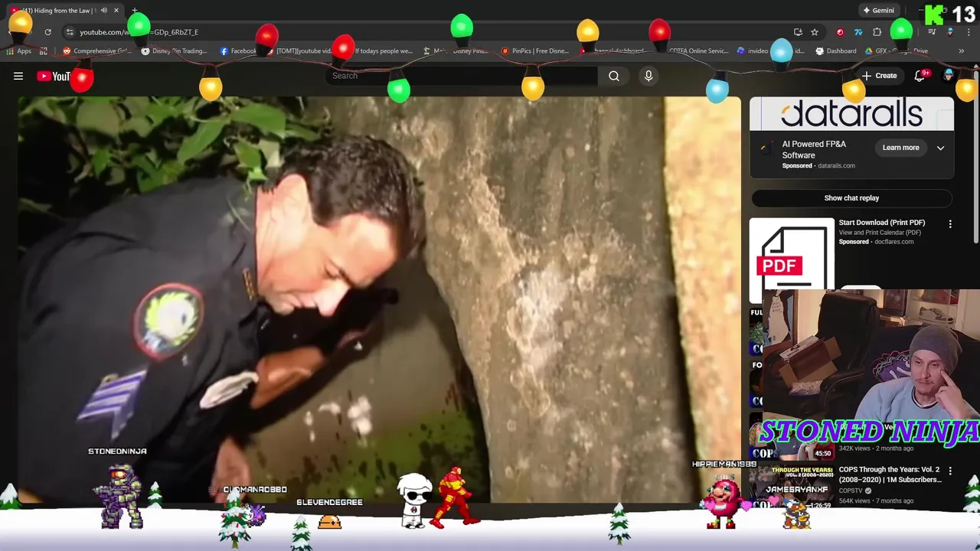
Task: Open COPS Through the Years Vol. 2 video
Action: tap(890, 474)
